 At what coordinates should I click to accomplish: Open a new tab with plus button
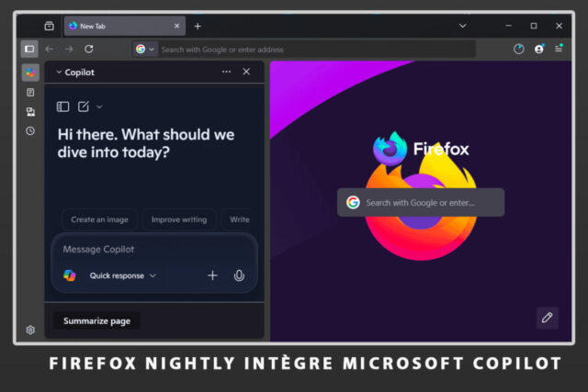coord(198,27)
